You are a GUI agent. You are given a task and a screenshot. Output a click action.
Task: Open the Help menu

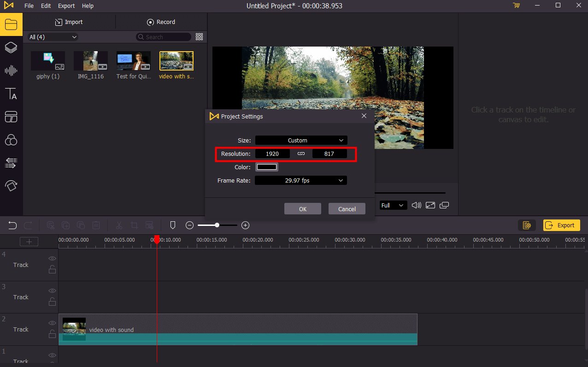tap(88, 6)
